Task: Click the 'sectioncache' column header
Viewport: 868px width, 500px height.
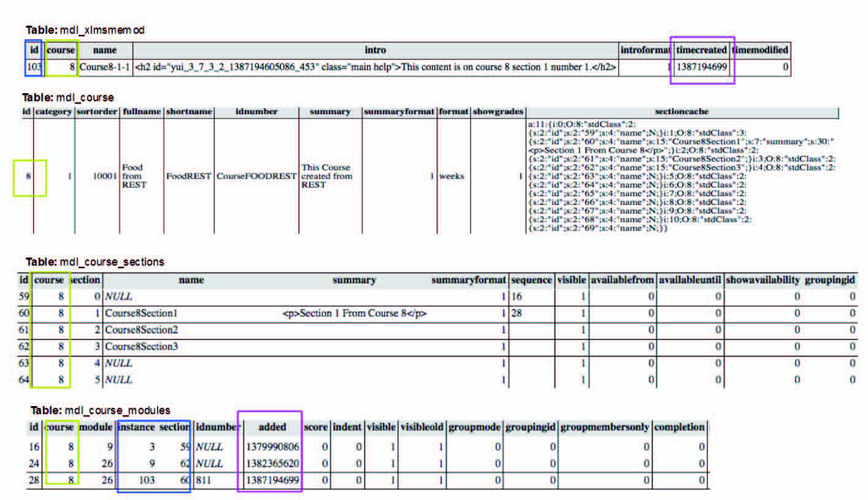Action: [x=682, y=112]
